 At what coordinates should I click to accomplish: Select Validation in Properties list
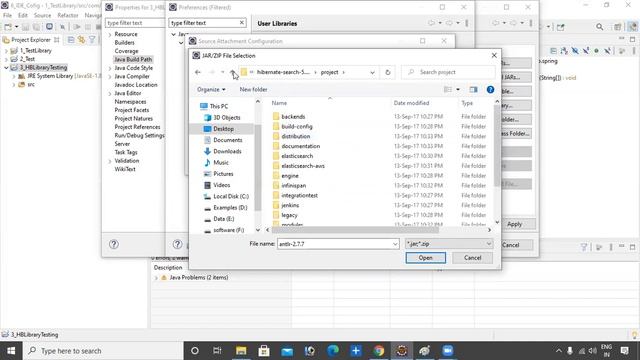pos(127,161)
